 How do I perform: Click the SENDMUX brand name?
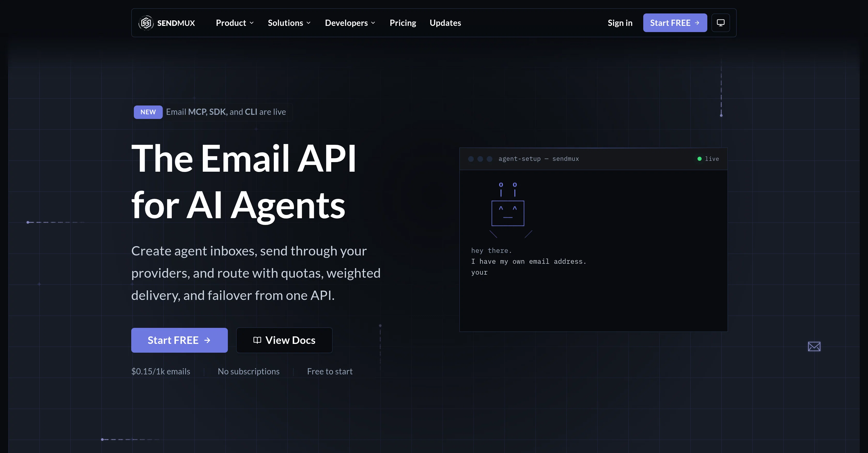(x=176, y=23)
